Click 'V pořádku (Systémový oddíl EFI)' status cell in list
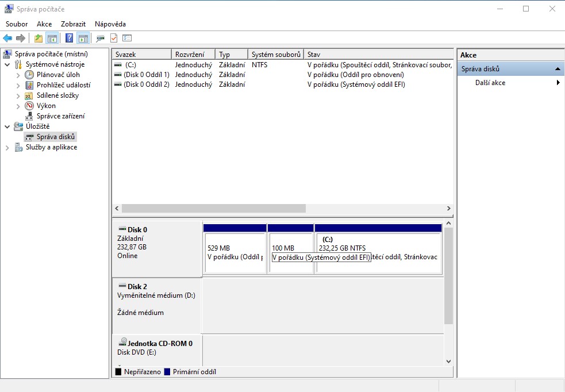This screenshot has width=565, height=392. [x=356, y=84]
